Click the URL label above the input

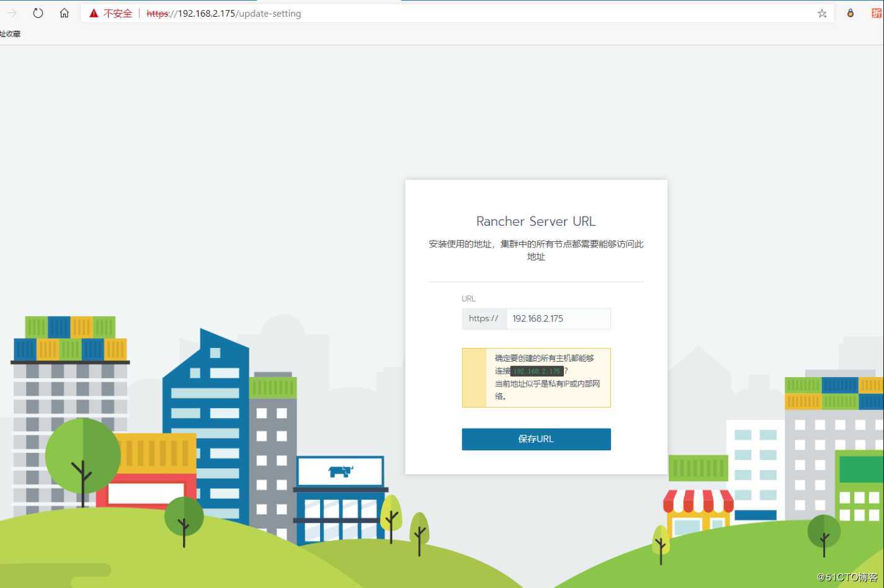[468, 298]
